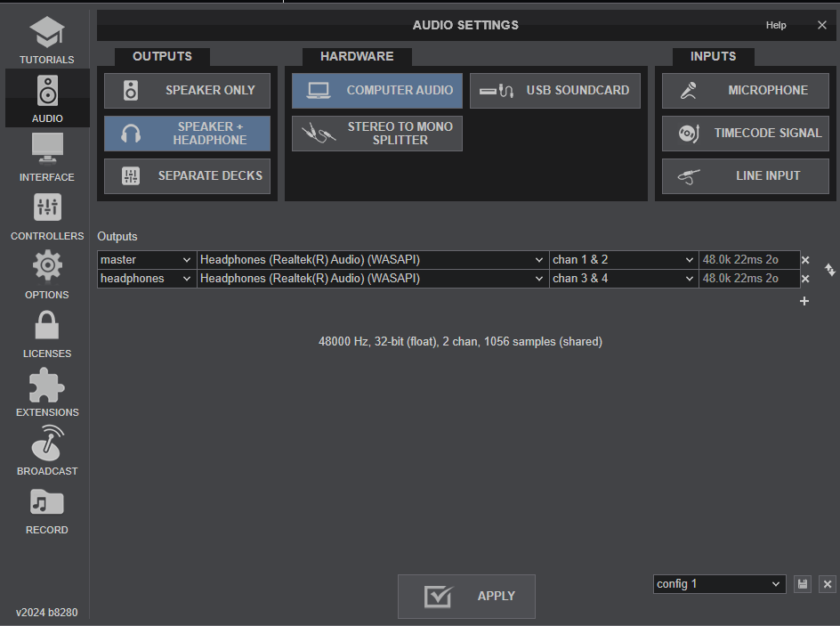The width and height of the screenshot is (840, 626).
Task: Open the Licenses padlock section
Action: click(47, 334)
